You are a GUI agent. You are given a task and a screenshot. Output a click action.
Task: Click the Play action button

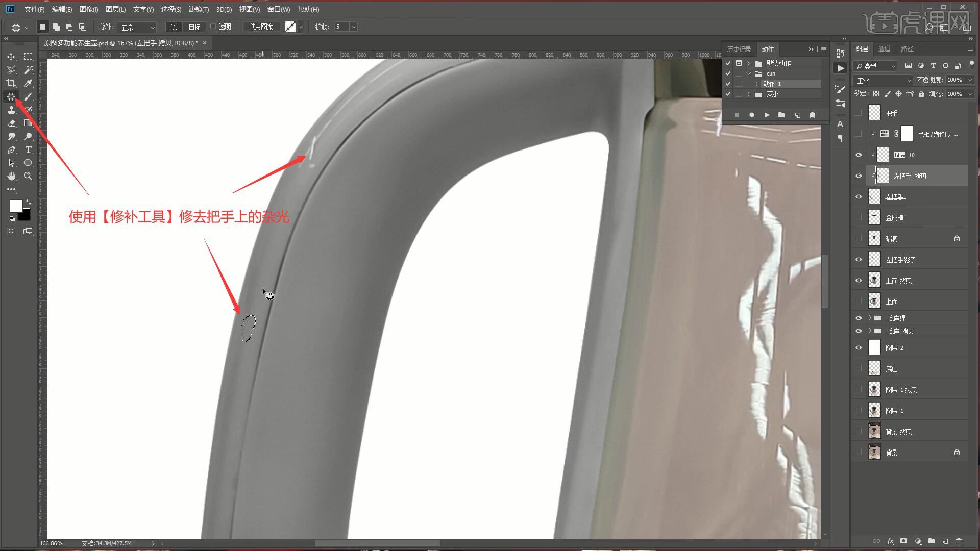pos(767,115)
